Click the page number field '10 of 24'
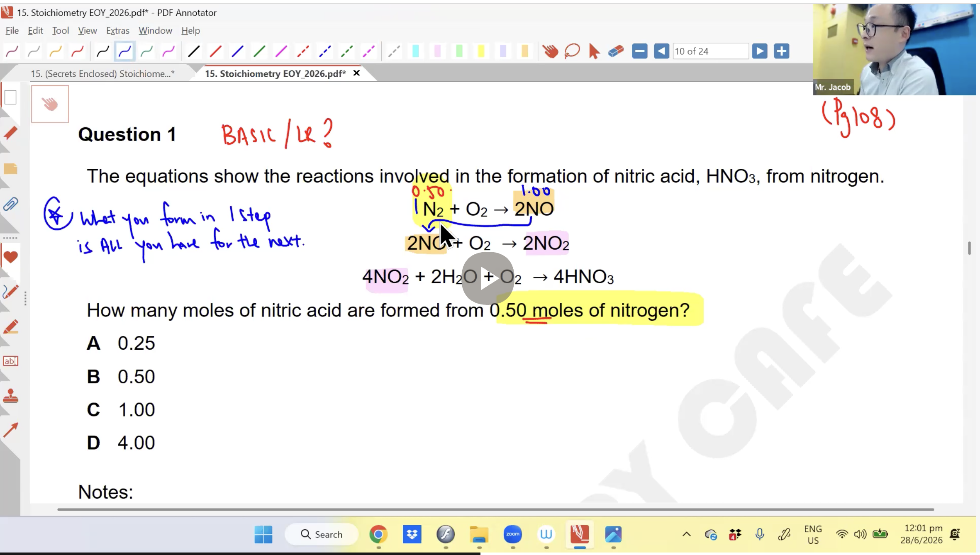980x555 pixels. tap(711, 51)
